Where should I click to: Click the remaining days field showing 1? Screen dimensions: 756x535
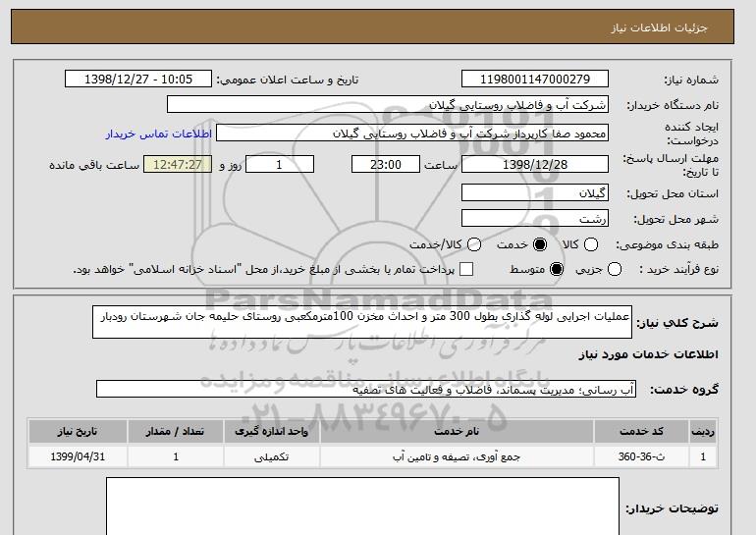tap(280, 164)
